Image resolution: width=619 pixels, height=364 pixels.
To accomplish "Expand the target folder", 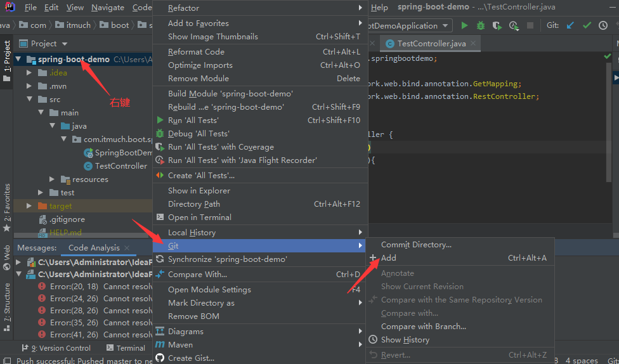I will (x=29, y=206).
